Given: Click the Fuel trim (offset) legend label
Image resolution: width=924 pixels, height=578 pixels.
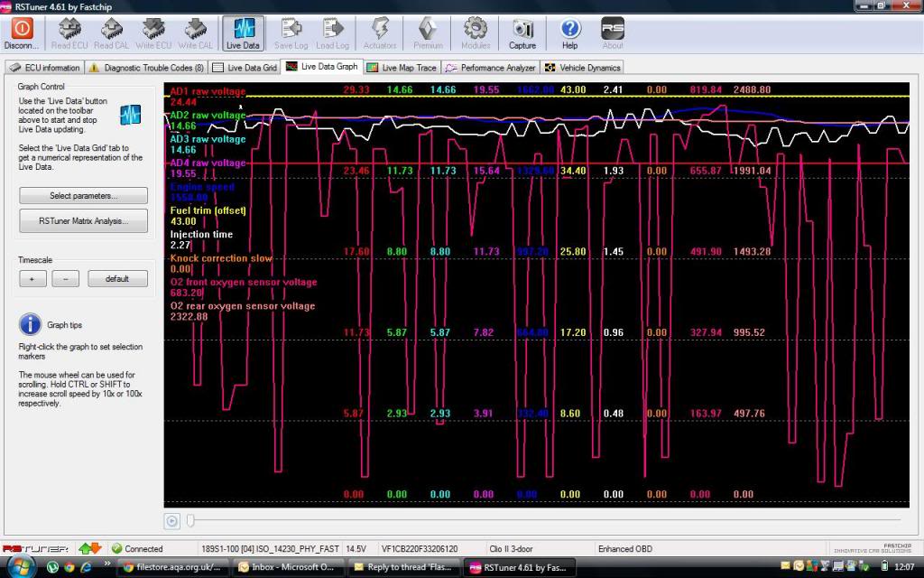Looking at the screenshot, I should click(208, 210).
